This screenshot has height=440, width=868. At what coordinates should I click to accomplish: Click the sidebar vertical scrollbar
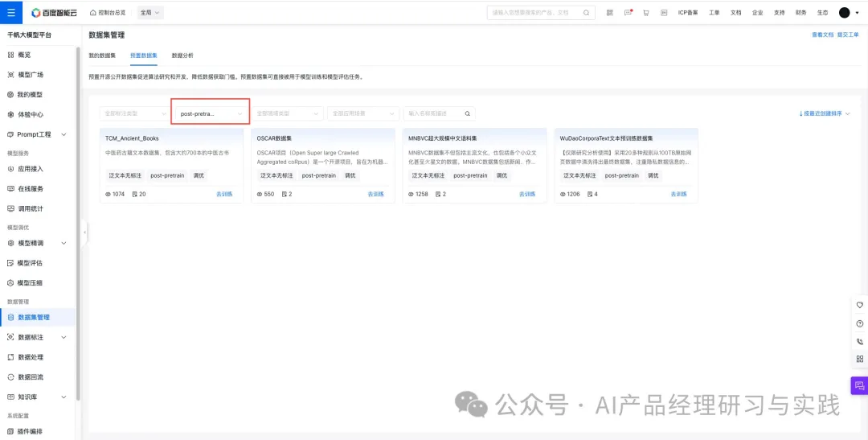(78, 222)
